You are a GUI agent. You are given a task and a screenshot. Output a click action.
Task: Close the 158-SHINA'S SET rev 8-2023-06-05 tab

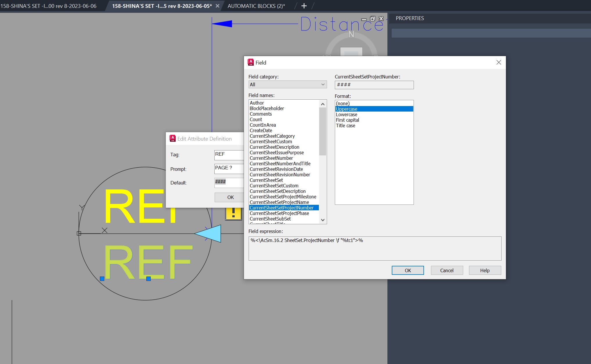[217, 6]
